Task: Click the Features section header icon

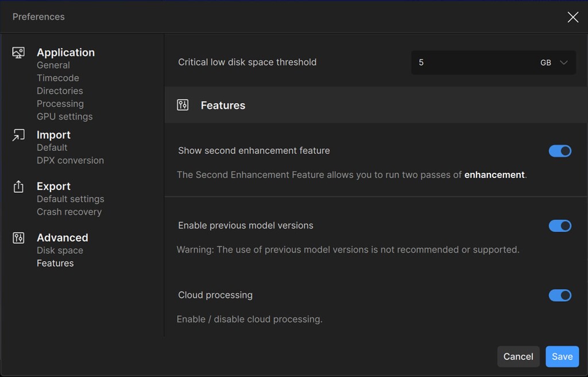Action: coord(183,105)
